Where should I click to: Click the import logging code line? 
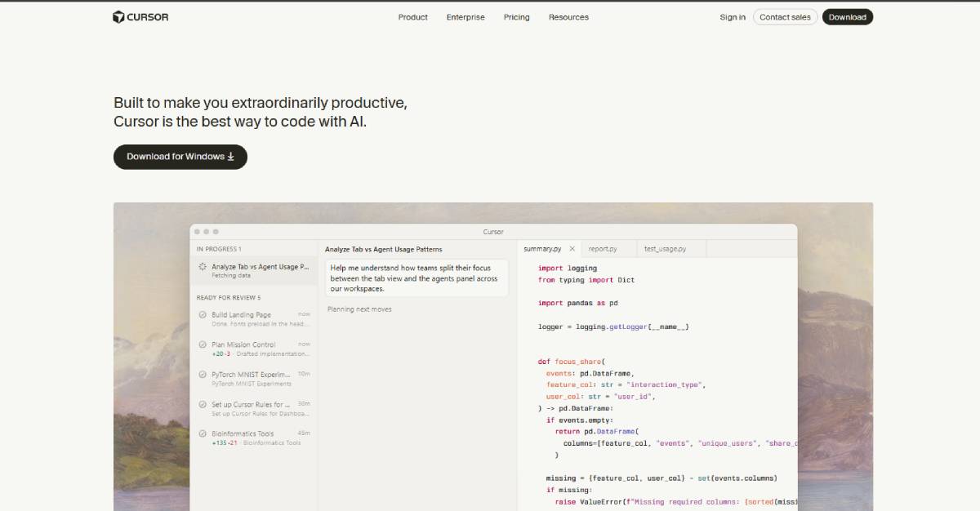click(568, 268)
